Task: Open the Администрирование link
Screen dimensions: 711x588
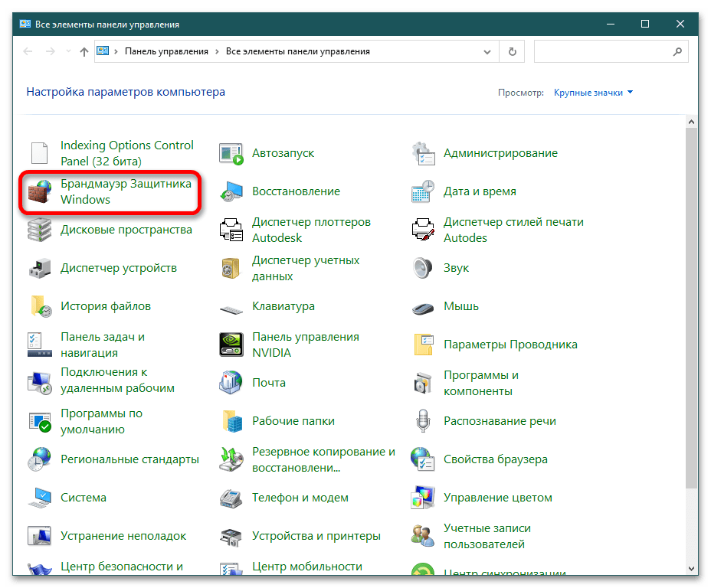Action: pos(500,153)
